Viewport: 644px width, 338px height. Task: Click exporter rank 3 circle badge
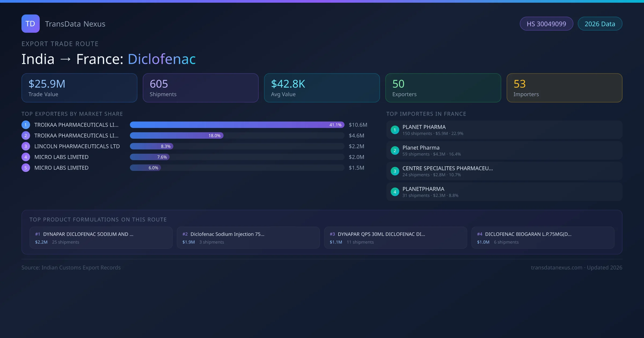[x=26, y=146]
